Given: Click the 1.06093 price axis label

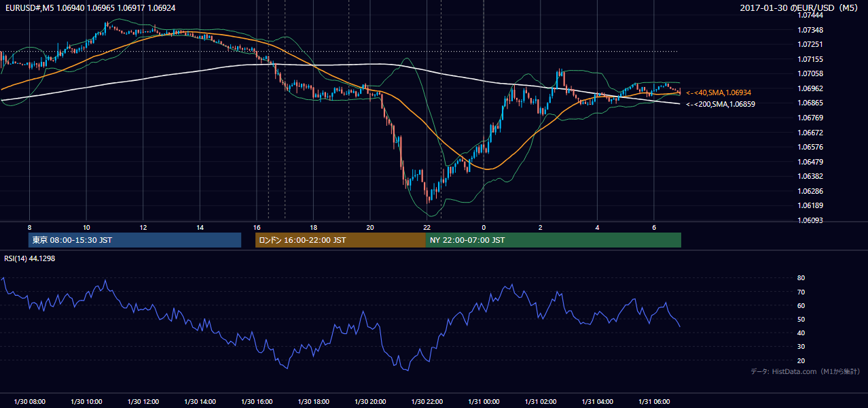Looking at the screenshot, I should pyautogui.click(x=810, y=220).
